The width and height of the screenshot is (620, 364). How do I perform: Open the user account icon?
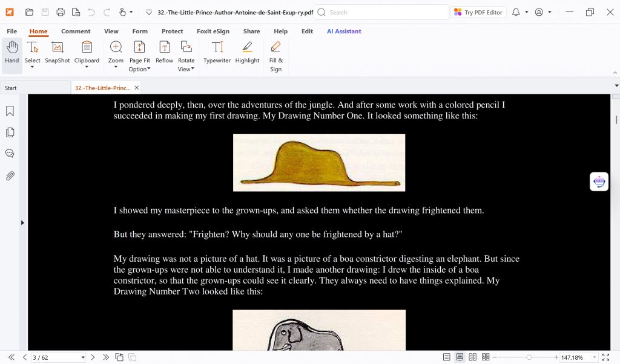[539, 12]
